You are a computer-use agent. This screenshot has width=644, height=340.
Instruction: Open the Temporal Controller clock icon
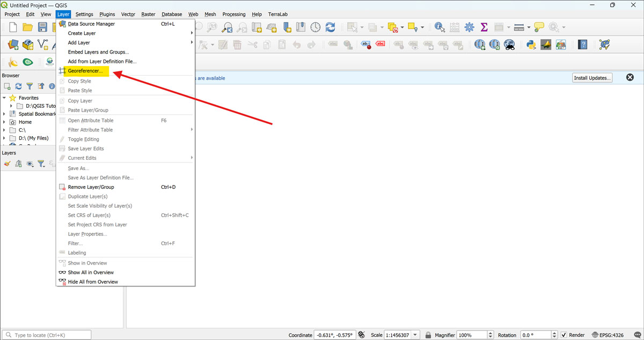tap(316, 27)
